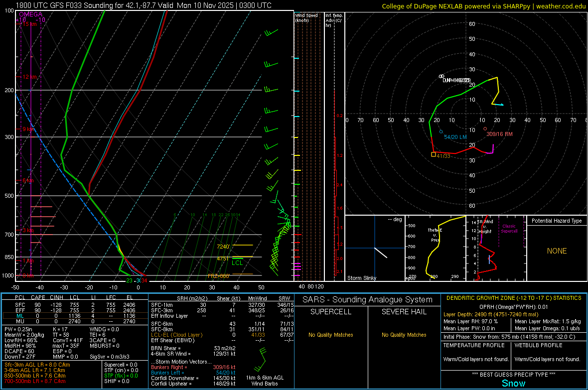Image resolution: width=588 pixels, height=390 pixels.
Task: Select the SFC parcel row
Action: tap(75, 305)
